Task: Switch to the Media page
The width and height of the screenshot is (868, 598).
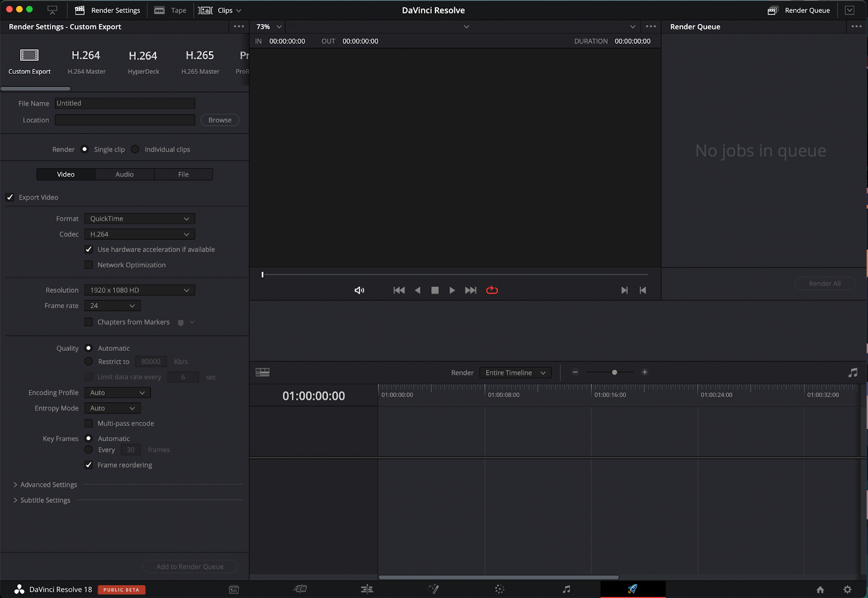Action: (234, 589)
